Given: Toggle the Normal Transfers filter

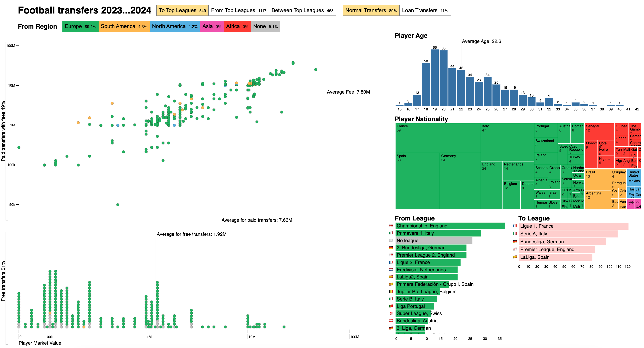Looking at the screenshot, I should pyautogui.click(x=371, y=11).
